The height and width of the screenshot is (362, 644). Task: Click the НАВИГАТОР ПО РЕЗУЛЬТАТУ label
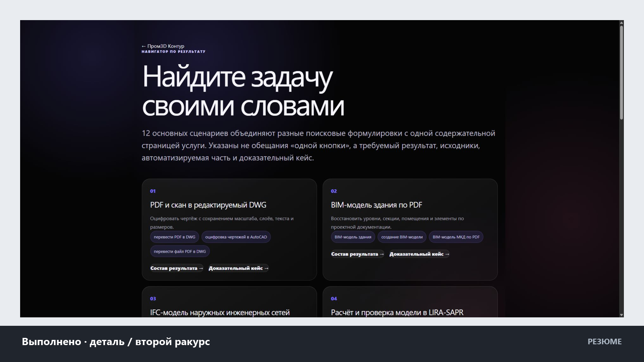[x=173, y=51]
